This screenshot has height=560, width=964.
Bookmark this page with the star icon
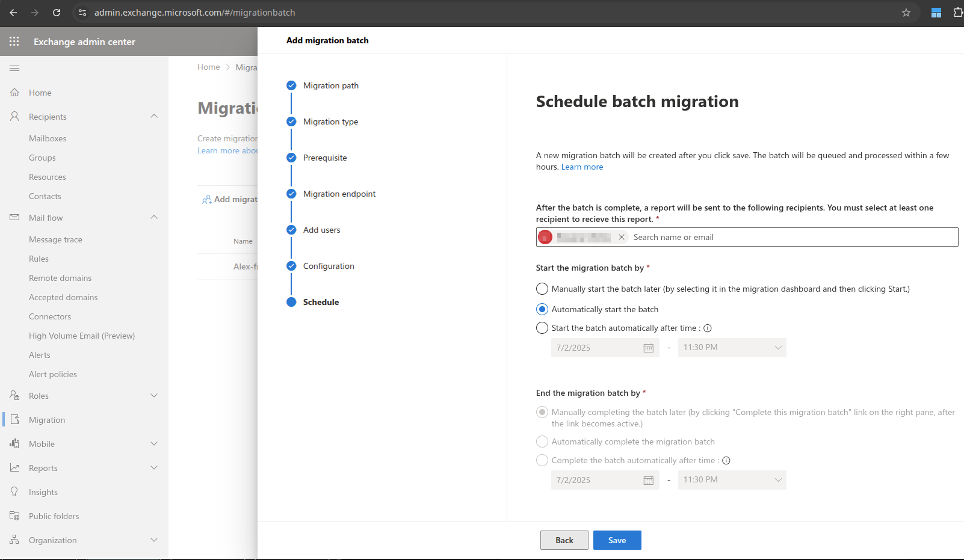point(906,13)
